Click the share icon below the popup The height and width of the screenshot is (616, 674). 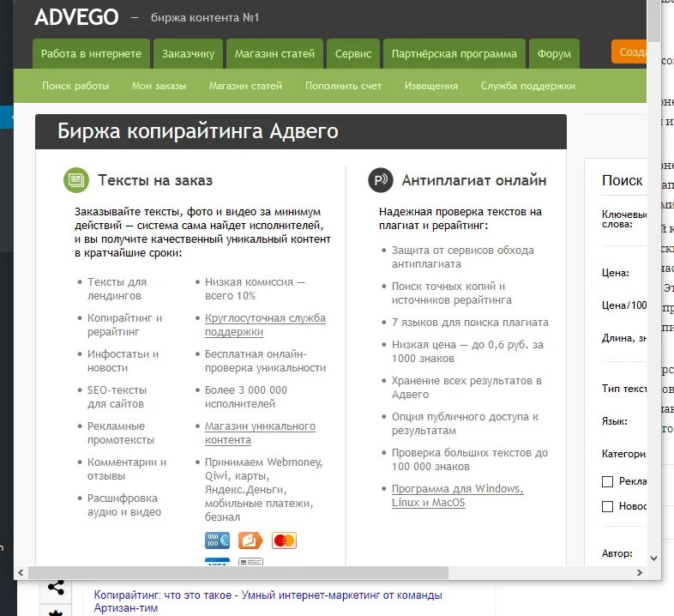pyautogui.click(x=57, y=587)
